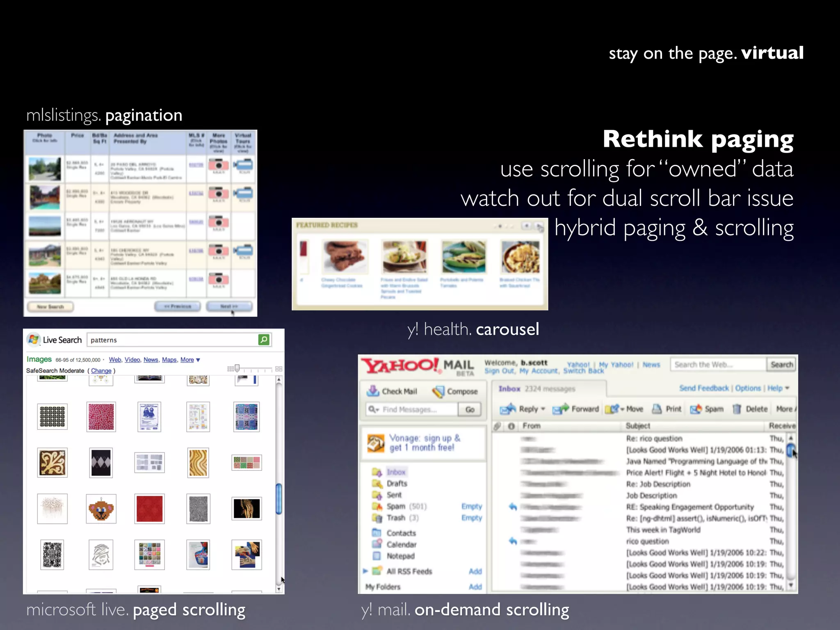Sort messages by the Subject column
The height and width of the screenshot is (630, 840).
tap(638, 426)
